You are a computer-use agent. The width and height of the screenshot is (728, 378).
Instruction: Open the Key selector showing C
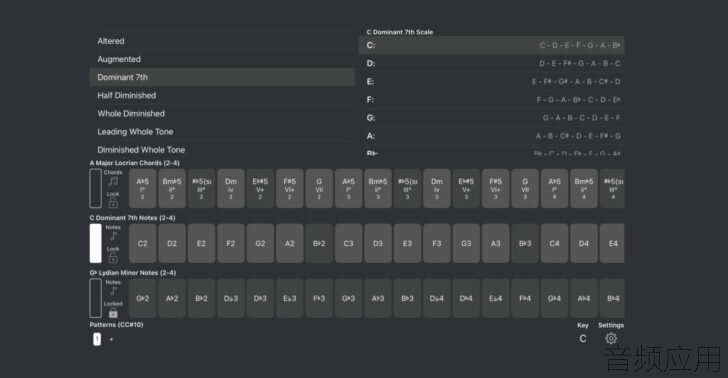583,339
